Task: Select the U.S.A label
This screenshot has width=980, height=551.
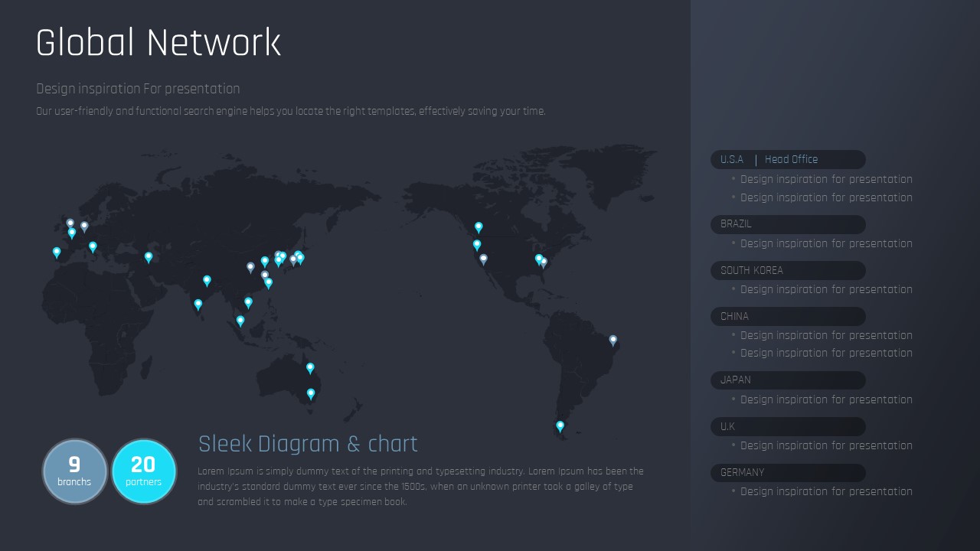Action: (x=732, y=159)
